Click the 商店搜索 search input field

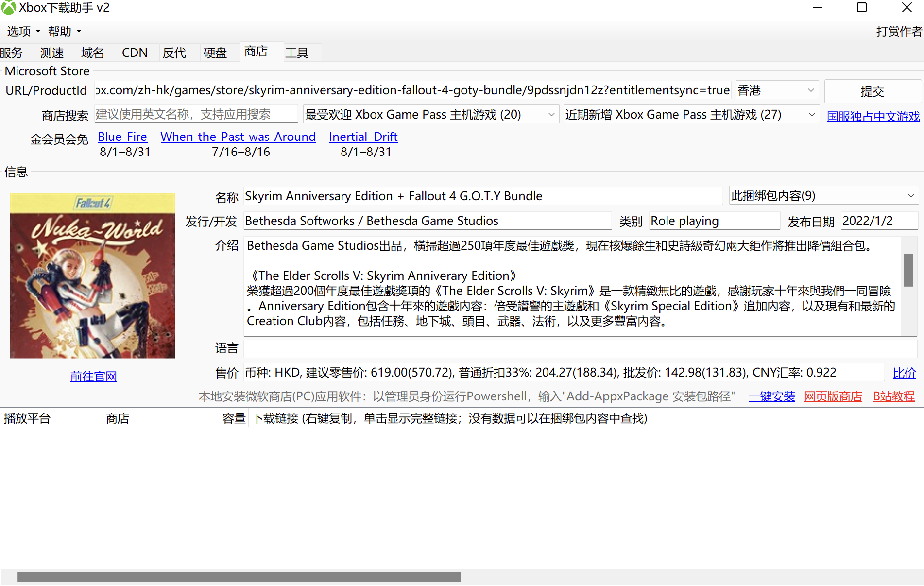(x=196, y=114)
